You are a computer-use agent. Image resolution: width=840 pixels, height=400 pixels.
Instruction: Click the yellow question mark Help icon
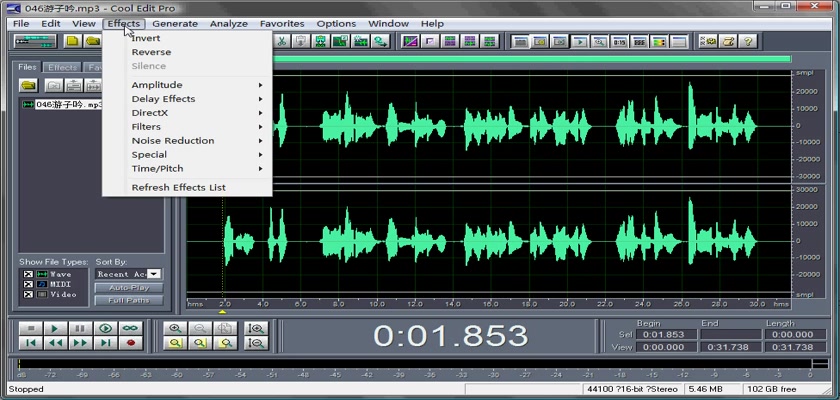[x=748, y=41]
